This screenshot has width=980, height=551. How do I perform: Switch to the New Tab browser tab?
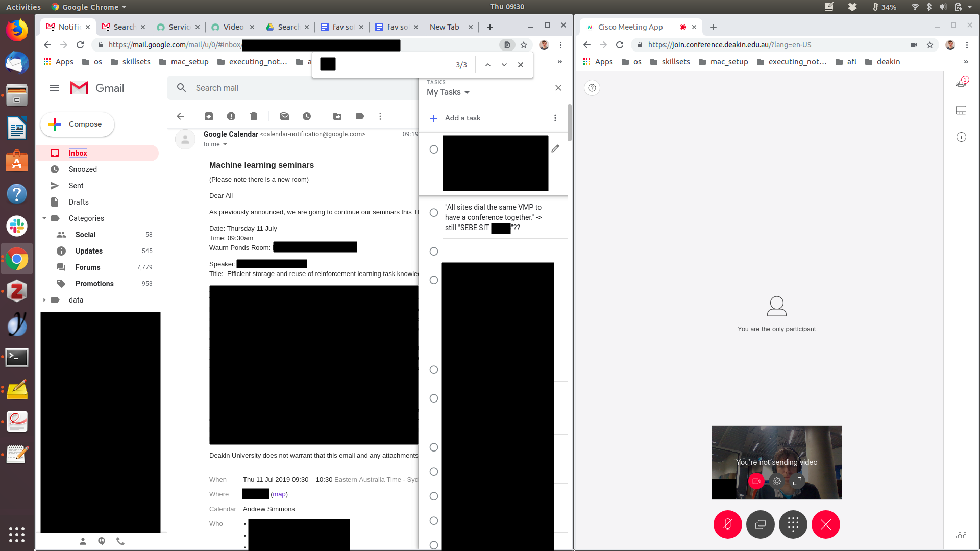tap(445, 27)
